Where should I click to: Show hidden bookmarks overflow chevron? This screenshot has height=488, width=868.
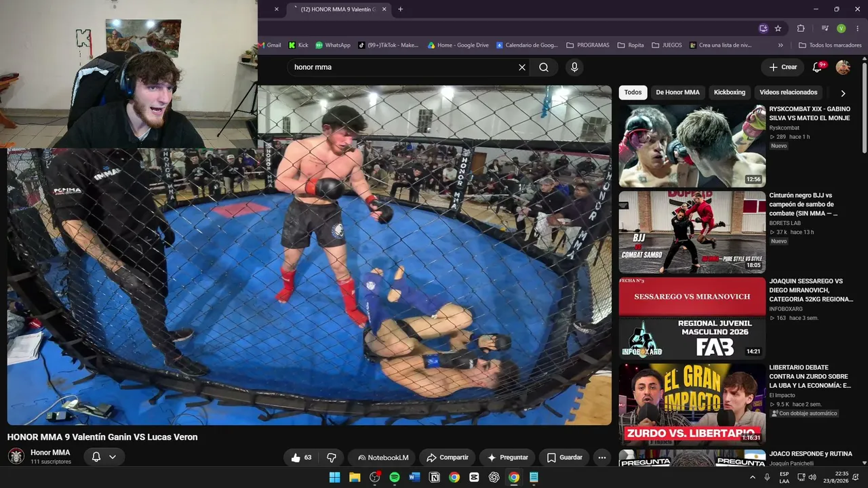pyautogui.click(x=781, y=45)
